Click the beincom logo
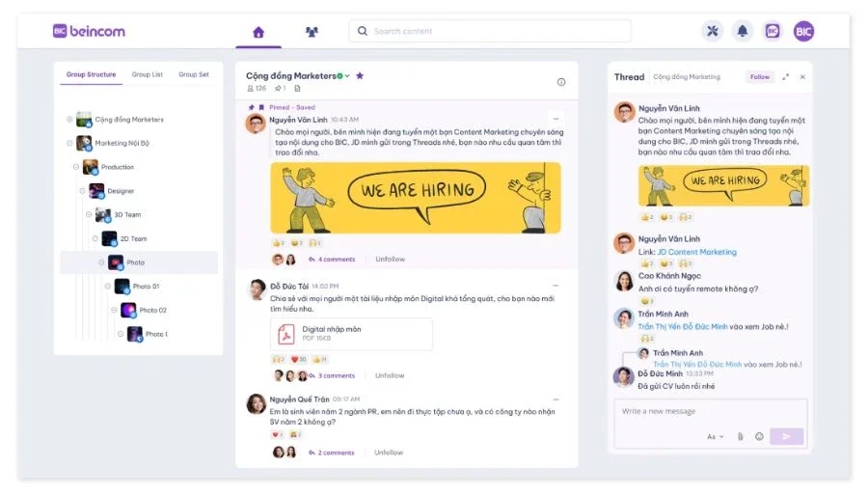The image size is (868, 495). point(89,31)
